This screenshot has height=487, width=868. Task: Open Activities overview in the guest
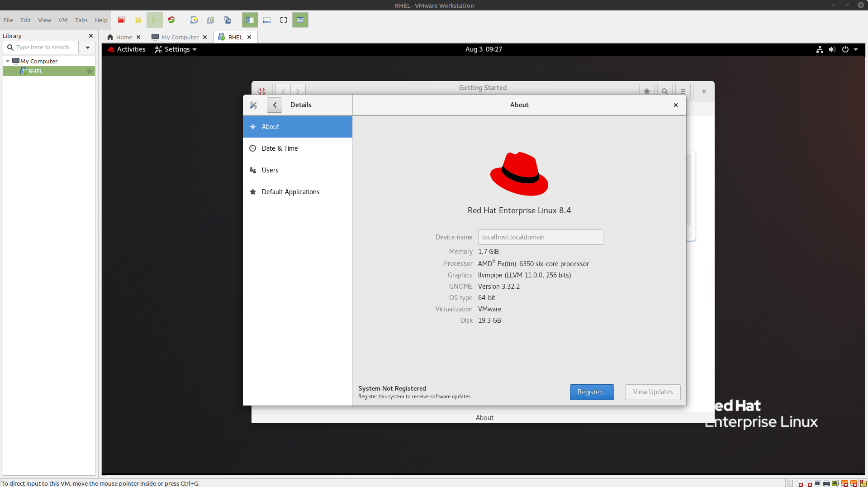click(x=127, y=49)
